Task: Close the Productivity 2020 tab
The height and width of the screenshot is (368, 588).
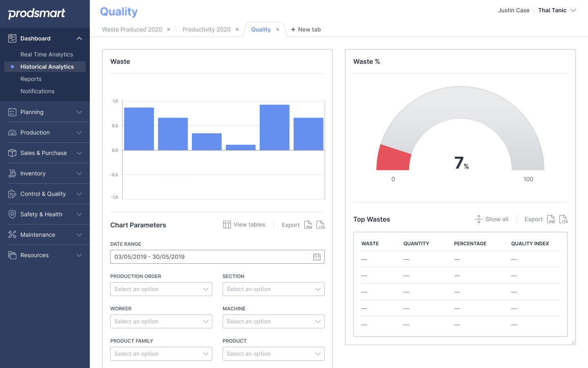Action: pyautogui.click(x=237, y=29)
